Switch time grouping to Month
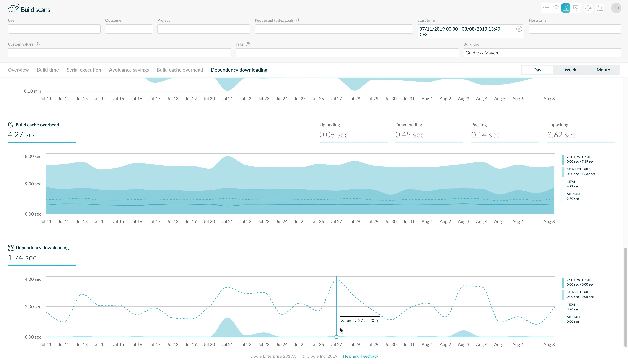628x364 pixels. click(603, 70)
